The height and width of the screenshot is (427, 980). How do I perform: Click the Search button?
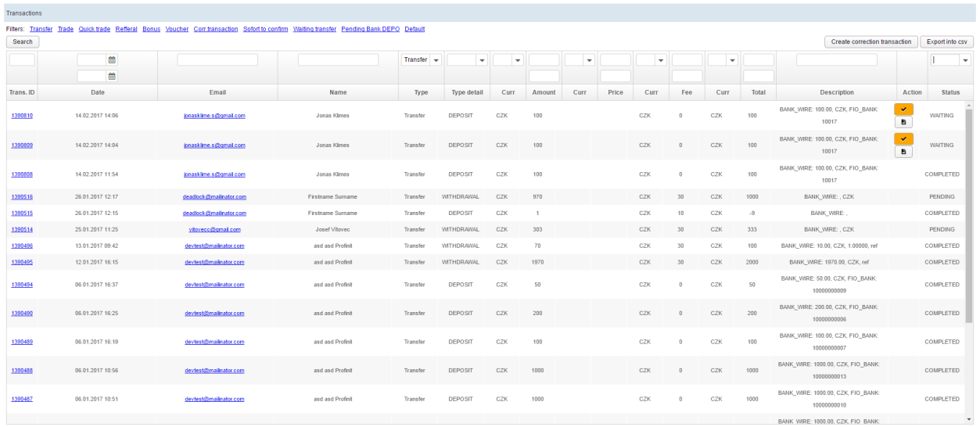tap(23, 41)
